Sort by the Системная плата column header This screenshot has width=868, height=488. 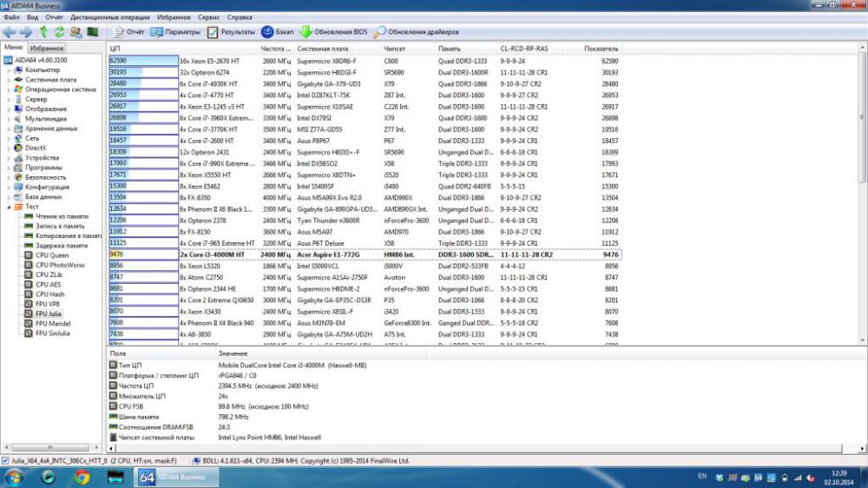click(x=338, y=49)
